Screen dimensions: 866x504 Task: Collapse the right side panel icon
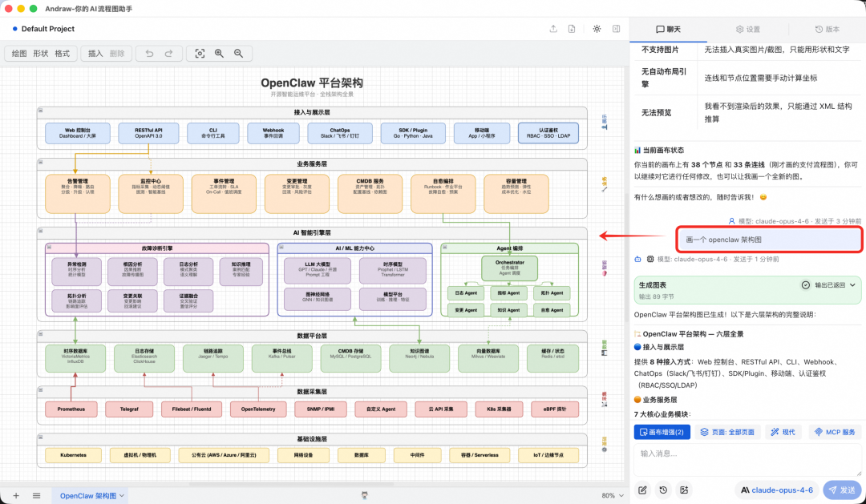click(x=617, y=29)
